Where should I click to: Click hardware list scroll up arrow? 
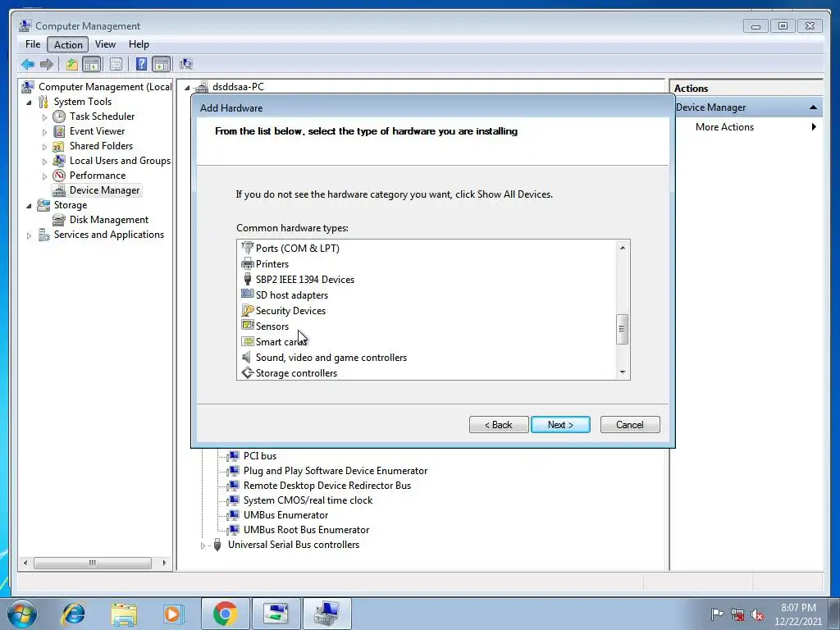[x=623, y=248]
